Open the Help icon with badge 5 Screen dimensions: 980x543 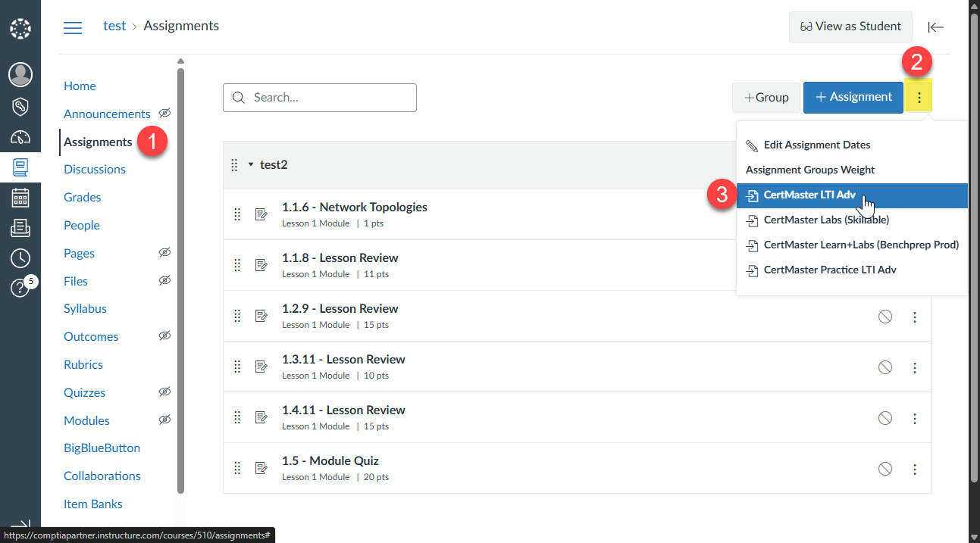20,288
